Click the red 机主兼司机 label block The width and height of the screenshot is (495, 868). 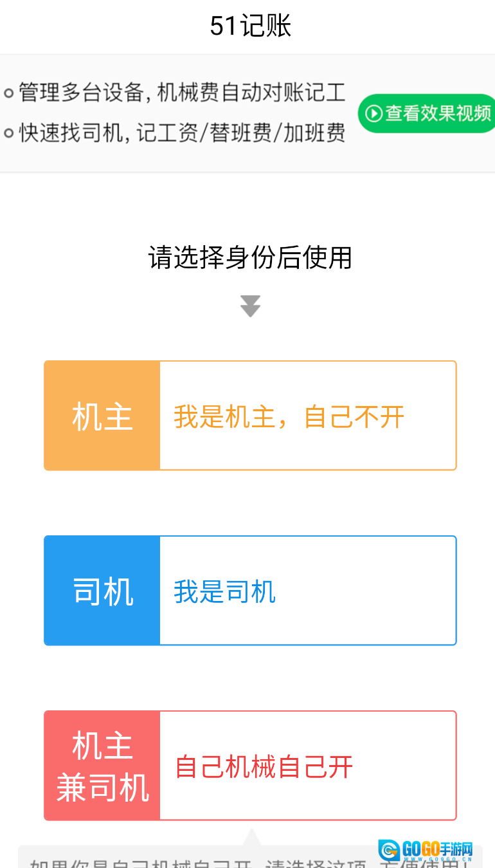coord(102,766)
